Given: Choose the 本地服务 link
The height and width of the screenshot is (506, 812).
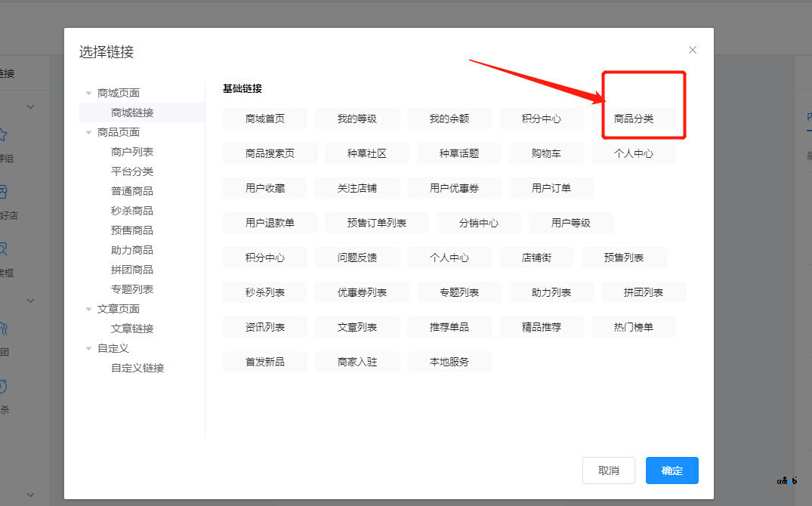Looking at the screenshot, I should point(449,362).
